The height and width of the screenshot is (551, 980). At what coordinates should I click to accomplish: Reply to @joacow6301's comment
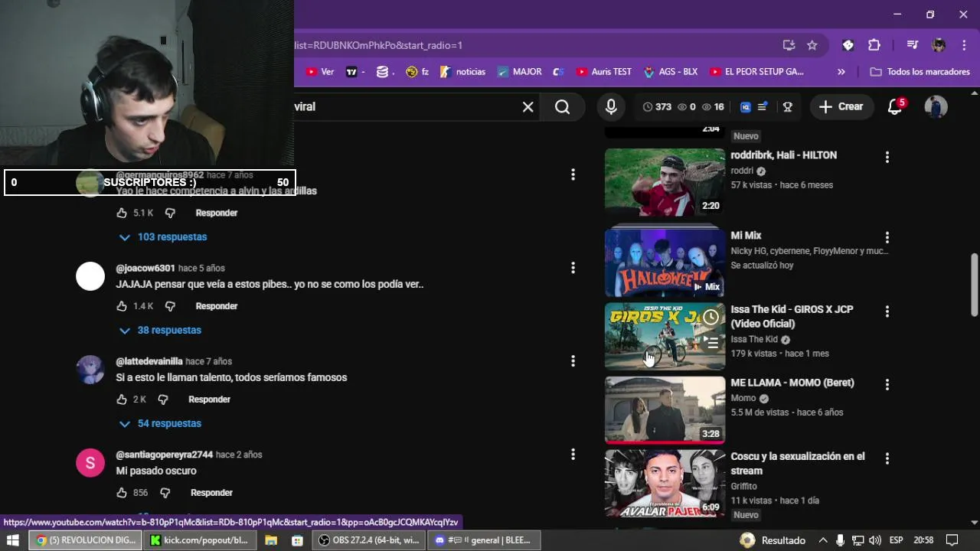coord(217,306)
